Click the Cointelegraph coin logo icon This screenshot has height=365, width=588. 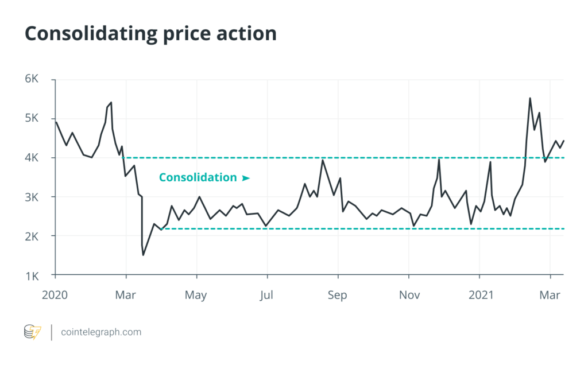pos(33,332)
